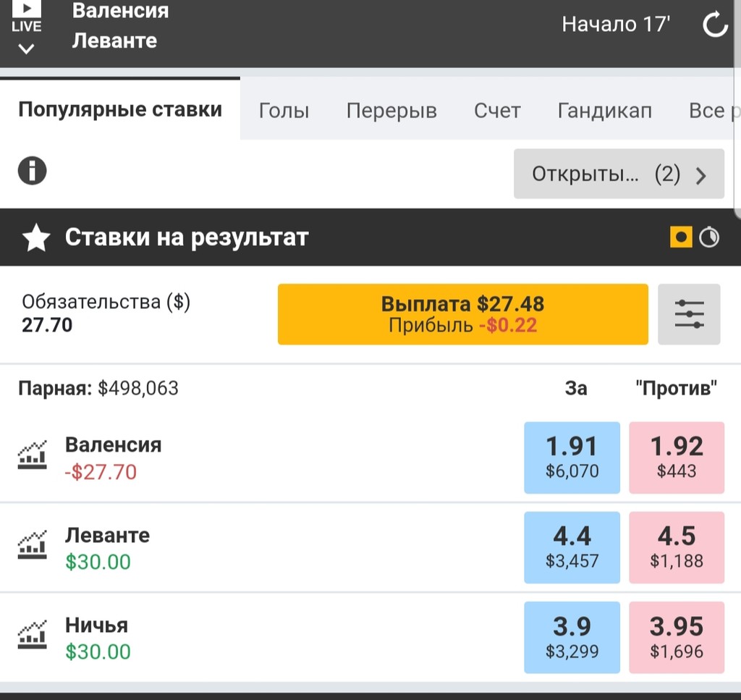Switch to the Голы tab

[x=284, y=111]
